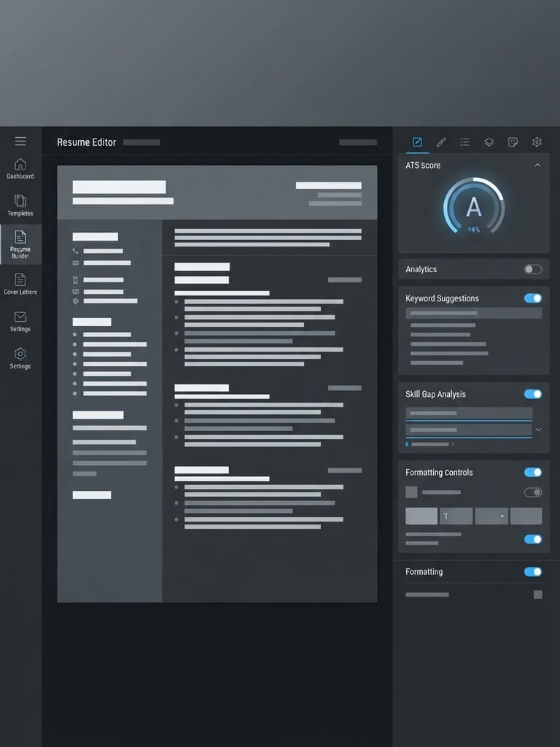This screenshot has height=747, width=560.
Task: Turn off the Skill Gap Analysis toggle
Action: point(533,394)
